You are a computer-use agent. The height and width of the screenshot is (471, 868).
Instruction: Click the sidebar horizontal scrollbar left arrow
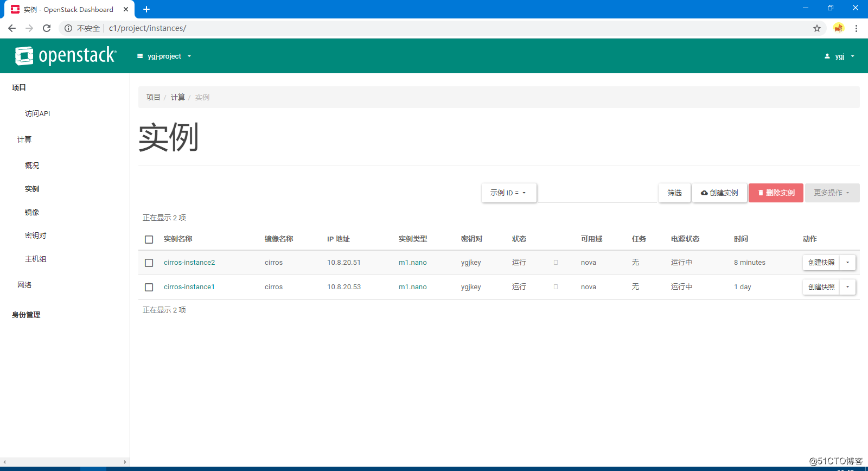4,462
